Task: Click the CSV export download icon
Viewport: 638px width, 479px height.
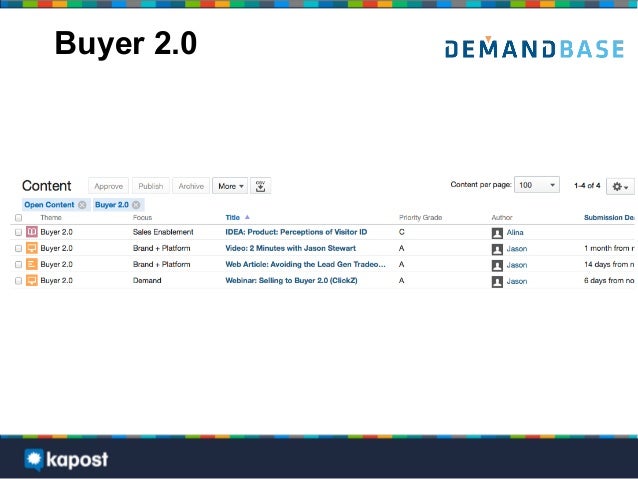Action: tap(260, 186)
